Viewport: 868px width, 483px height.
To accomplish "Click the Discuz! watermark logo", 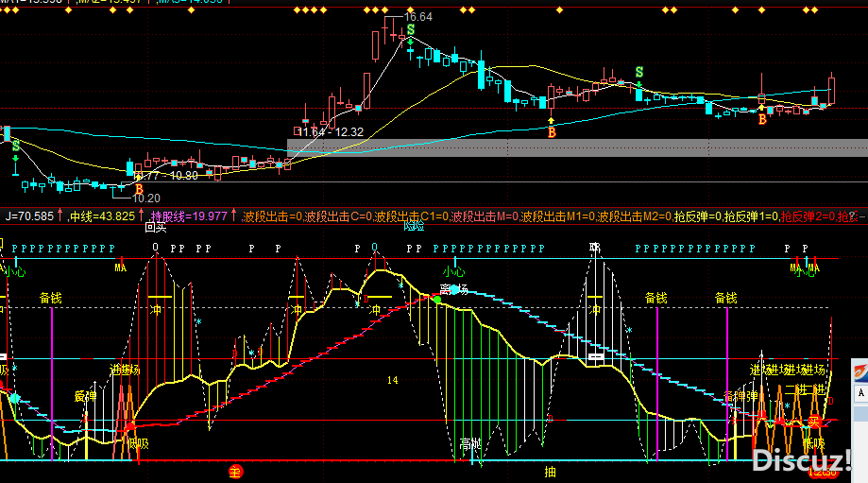I will click(802, 460).
